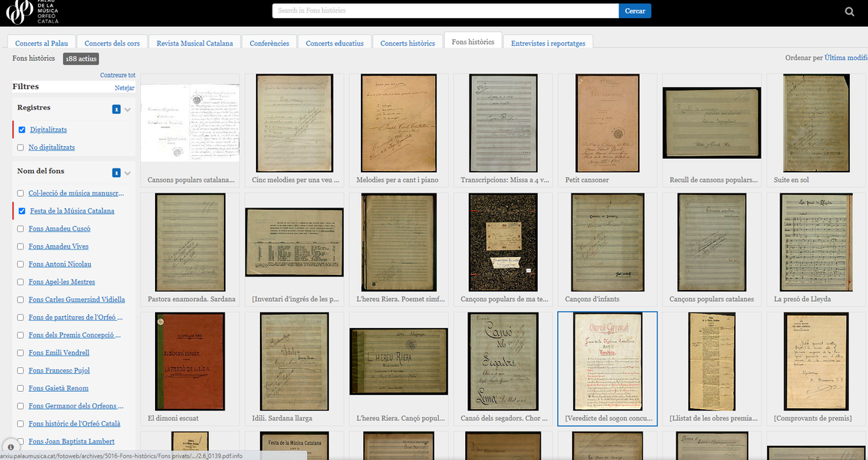868x460 pixels.
Task: Uncheck Festa de la Música Catalana checkbox
Action: tap(22, 211)
